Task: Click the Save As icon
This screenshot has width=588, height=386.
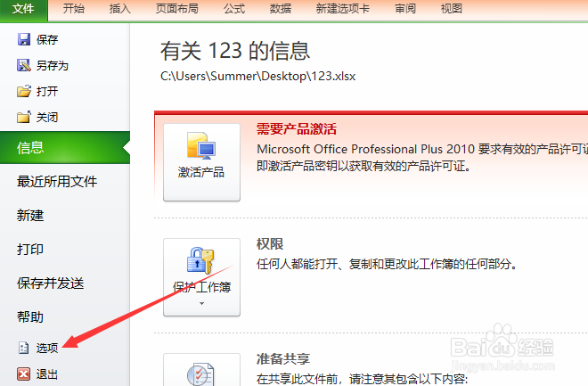Action: coord(24,65)
